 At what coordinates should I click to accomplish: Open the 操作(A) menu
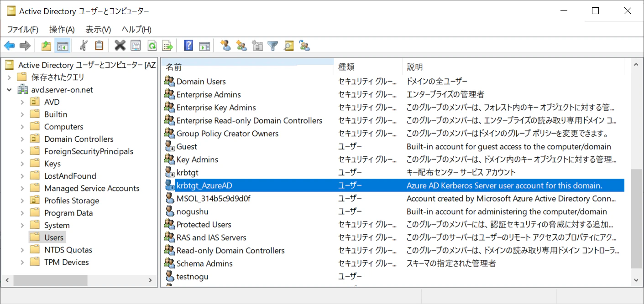click(62, 30)
